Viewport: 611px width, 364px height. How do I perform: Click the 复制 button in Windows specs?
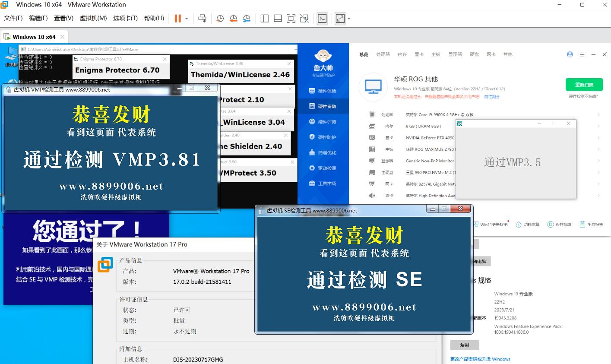pyautogui.click(x=464, y=345)
